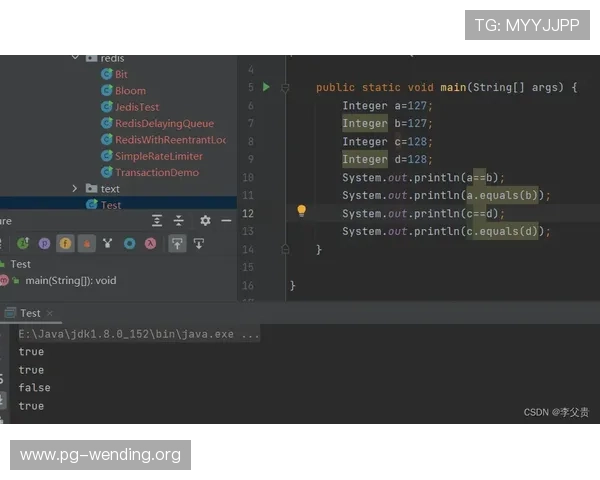Select the Test run tab
Viewport: 600px width, 480px height.
click(x=30, y=313)
